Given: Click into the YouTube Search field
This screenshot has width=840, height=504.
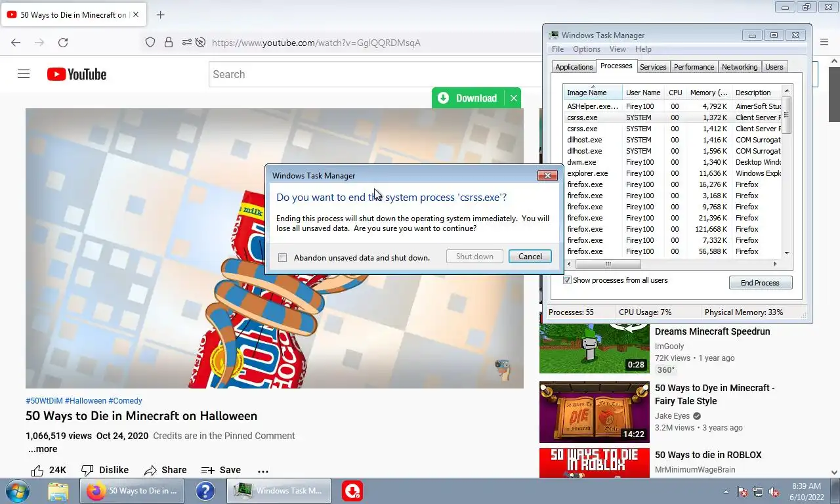Looking at the screenshot, I should point(374,74).
